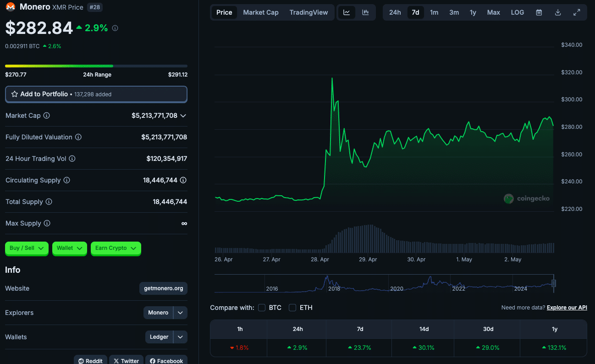Click the info icon next to 2.9% change
Screen dimensions: 595x364
pyautogui.click(x=115, y=28)
